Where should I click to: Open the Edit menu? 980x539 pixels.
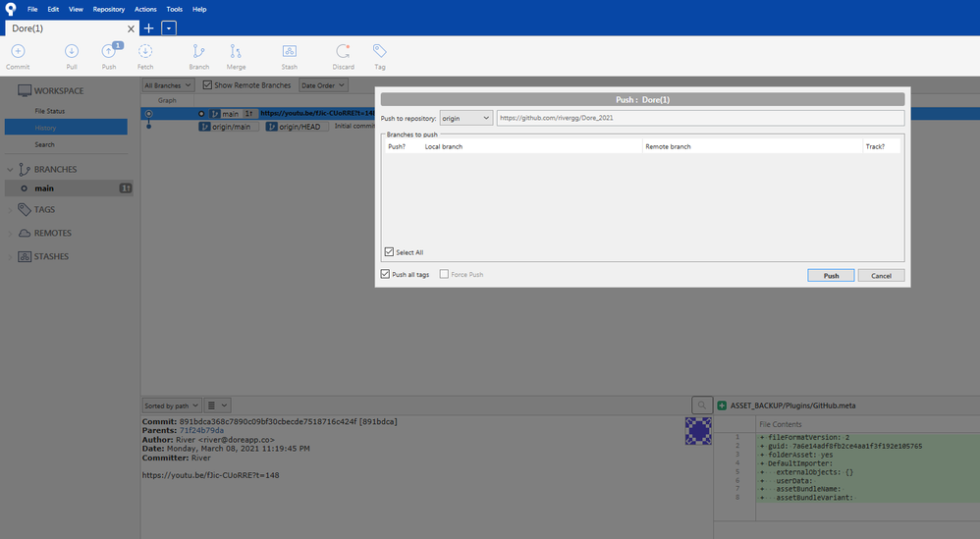(x=53, y=10)
